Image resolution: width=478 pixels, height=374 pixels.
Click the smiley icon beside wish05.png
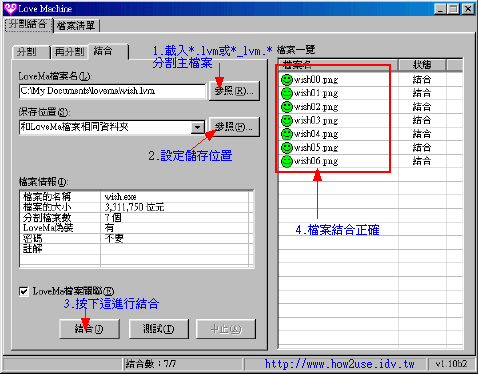coord(287,148)
